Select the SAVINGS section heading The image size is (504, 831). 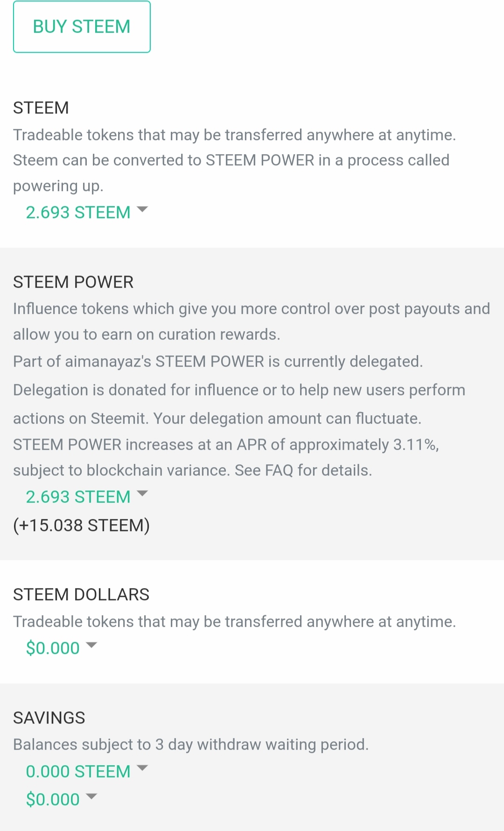tap(49, 718)
